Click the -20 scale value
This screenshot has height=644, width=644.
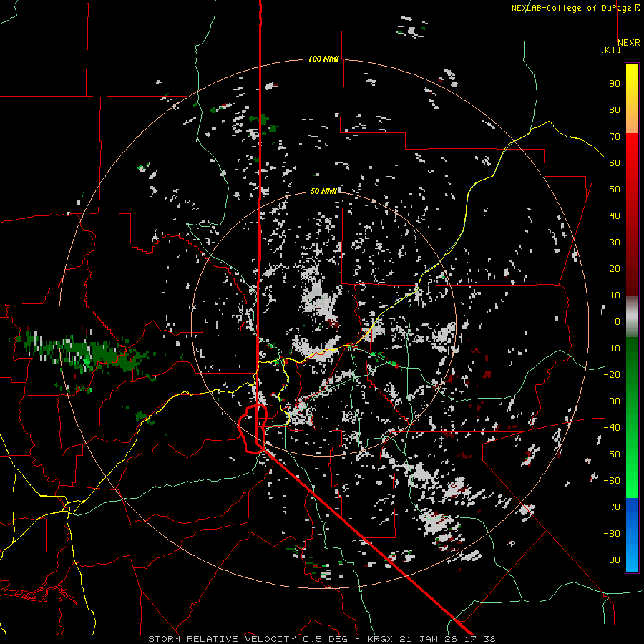(x=612, y=374)
